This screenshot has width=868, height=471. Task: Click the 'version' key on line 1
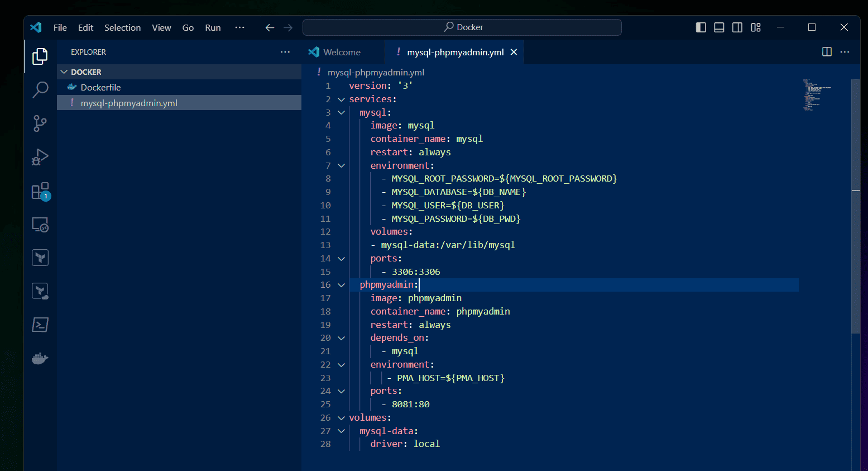(x=368, y=86)
